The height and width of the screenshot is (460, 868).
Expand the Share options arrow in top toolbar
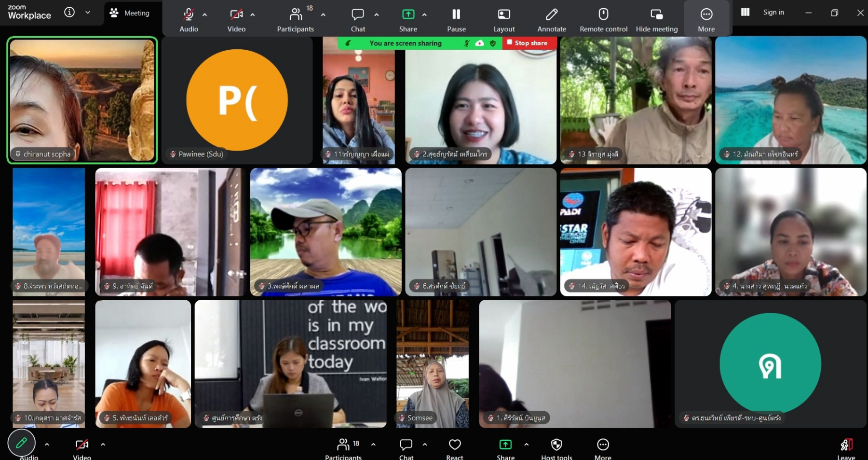[424, 15]
